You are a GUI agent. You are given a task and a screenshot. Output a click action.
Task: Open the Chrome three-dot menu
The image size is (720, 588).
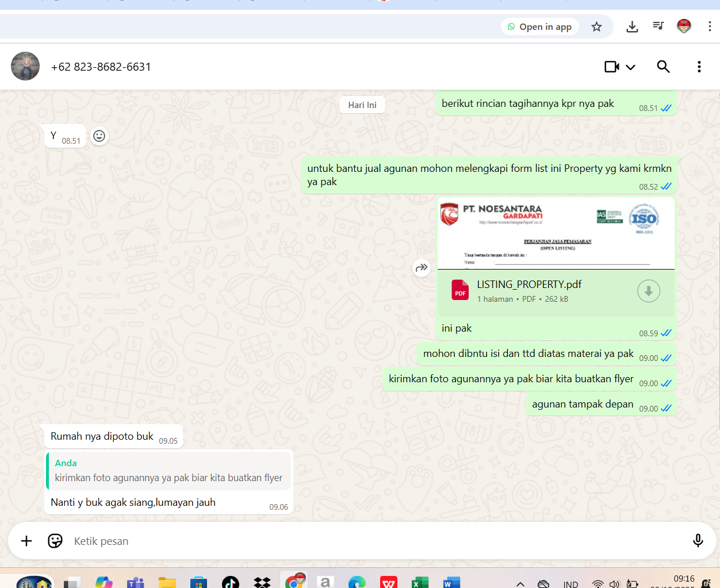click(x=710, y=26)
